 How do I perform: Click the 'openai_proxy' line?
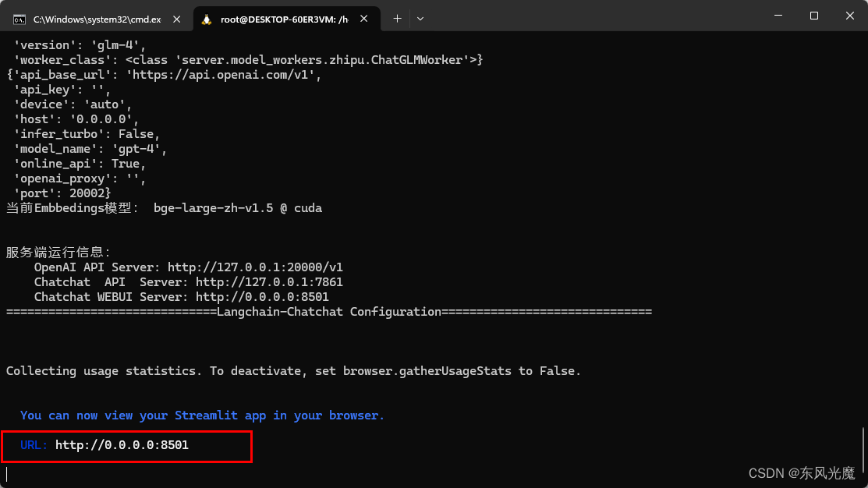[80, 179]
